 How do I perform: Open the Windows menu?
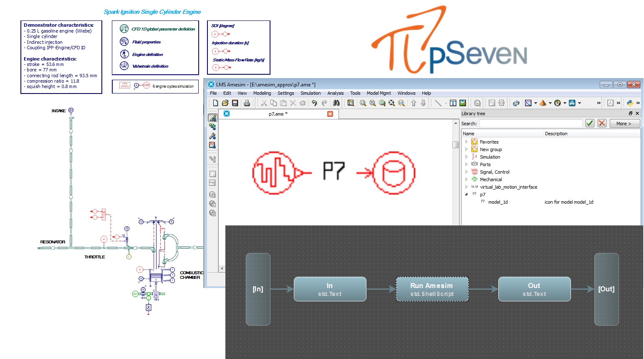point(407,93)
